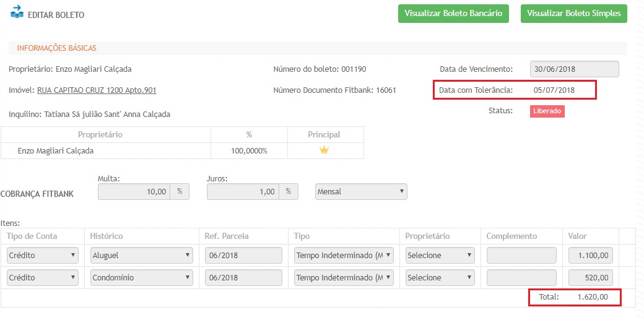Viewport: 644px width, 320px height.
Task: Open the Mensal periodicity dropdown
Action: pos(361,192)
